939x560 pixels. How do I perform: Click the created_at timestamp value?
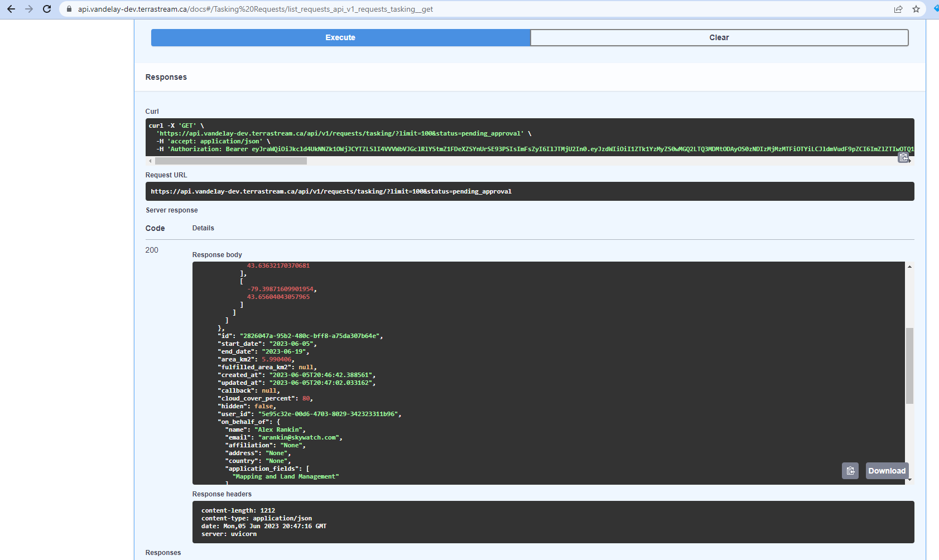click(321, 375)
